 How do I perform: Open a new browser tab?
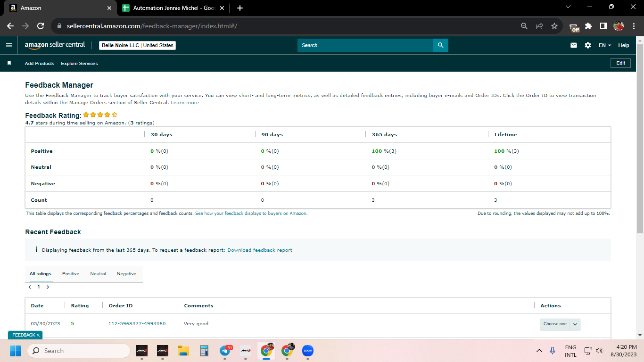point(240,8)
